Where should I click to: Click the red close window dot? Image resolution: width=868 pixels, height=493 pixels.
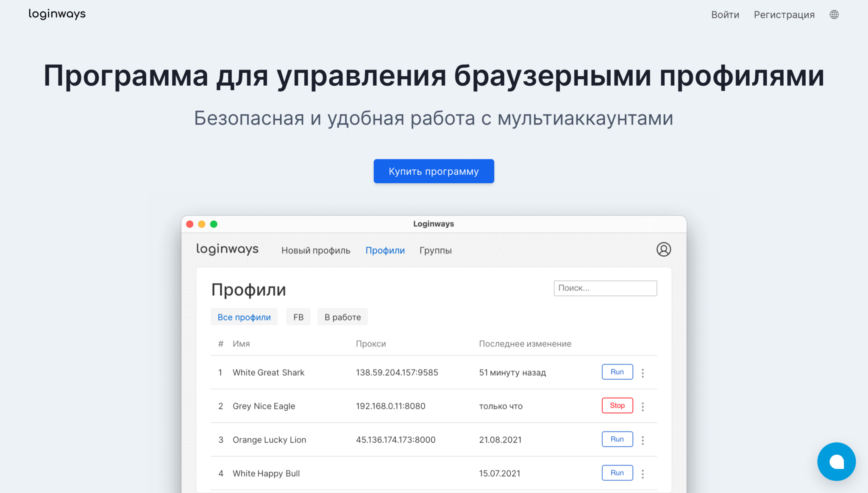pos(190,224)
